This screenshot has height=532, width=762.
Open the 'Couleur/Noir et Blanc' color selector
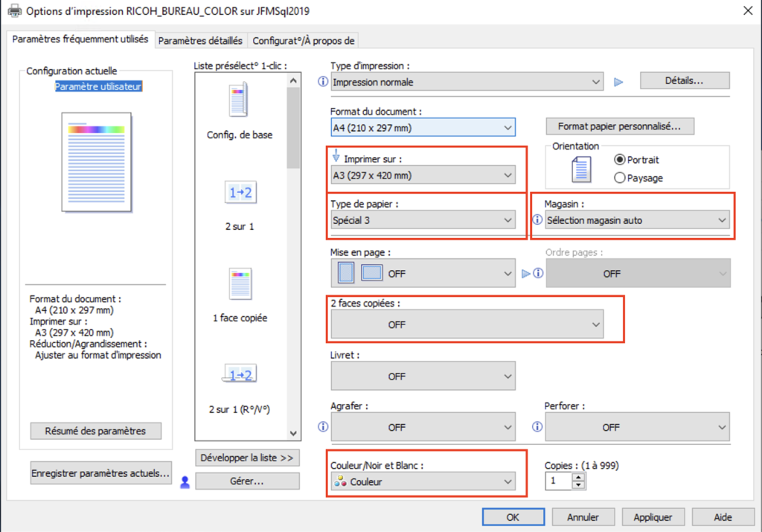point(423,481)
